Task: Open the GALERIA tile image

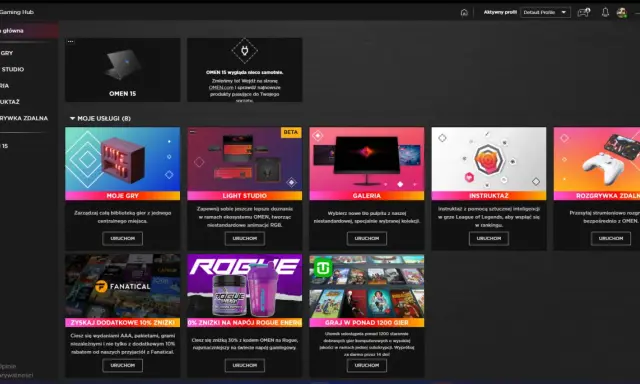Action: click(367, 159)
